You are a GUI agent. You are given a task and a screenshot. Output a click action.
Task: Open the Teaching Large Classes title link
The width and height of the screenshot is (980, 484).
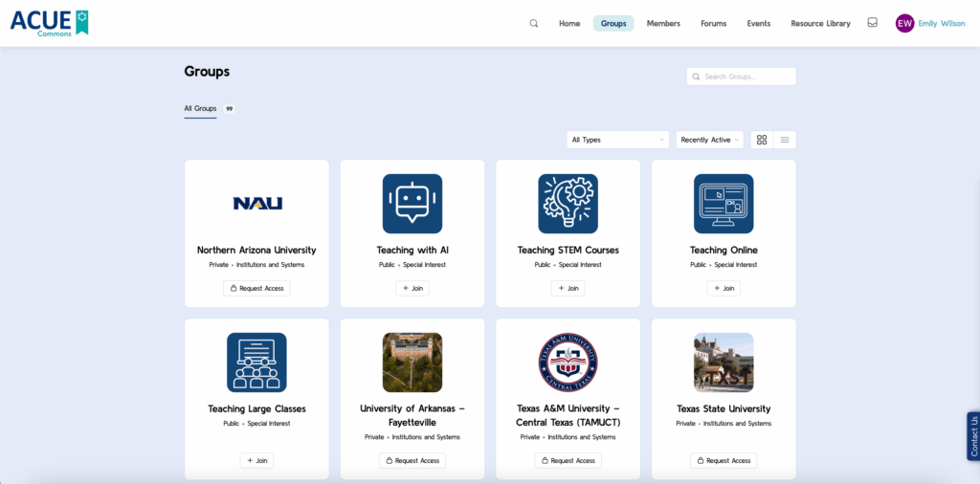256,409
